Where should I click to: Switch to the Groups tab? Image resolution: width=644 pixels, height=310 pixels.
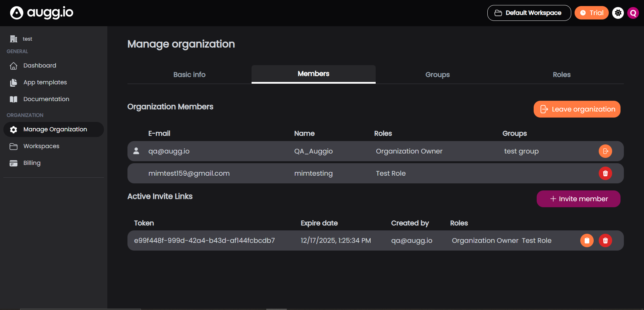coord(437,75)
